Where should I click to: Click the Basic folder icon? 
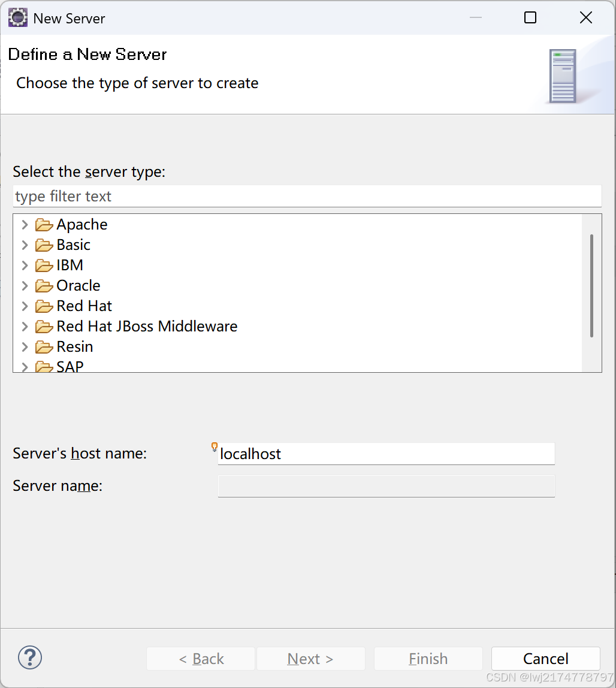click(x=44, y=245)
